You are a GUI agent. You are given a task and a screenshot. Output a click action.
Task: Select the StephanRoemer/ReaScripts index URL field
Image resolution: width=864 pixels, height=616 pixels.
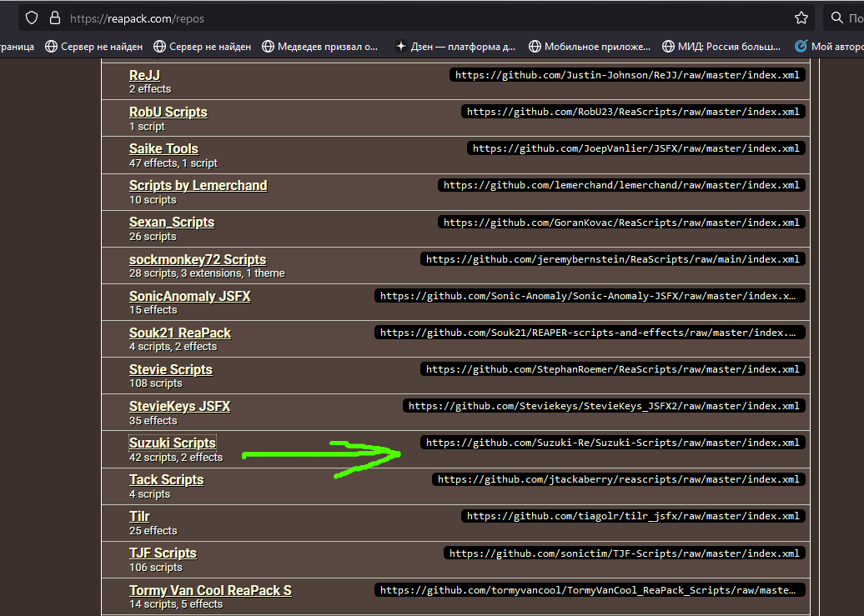click(613, 369)
